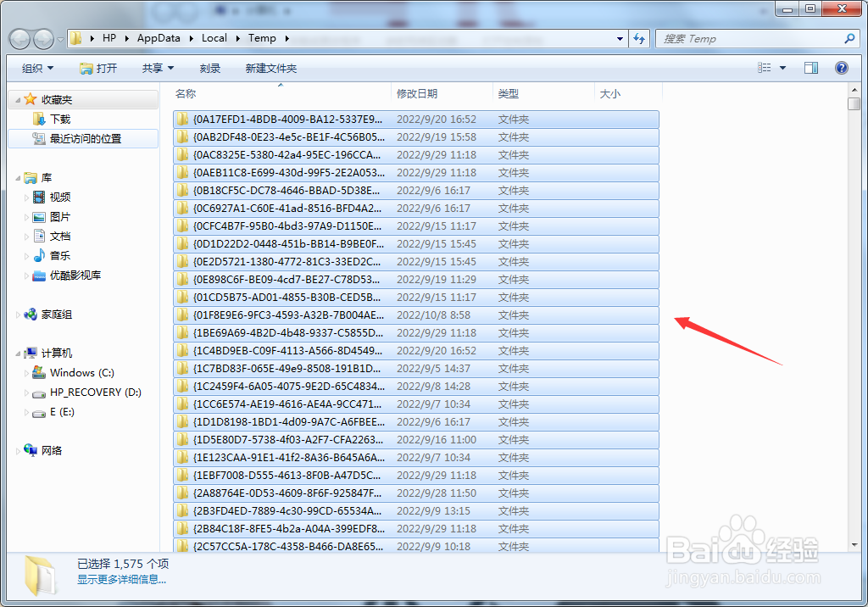Expand the E (E:) drive node

point(26,412)
